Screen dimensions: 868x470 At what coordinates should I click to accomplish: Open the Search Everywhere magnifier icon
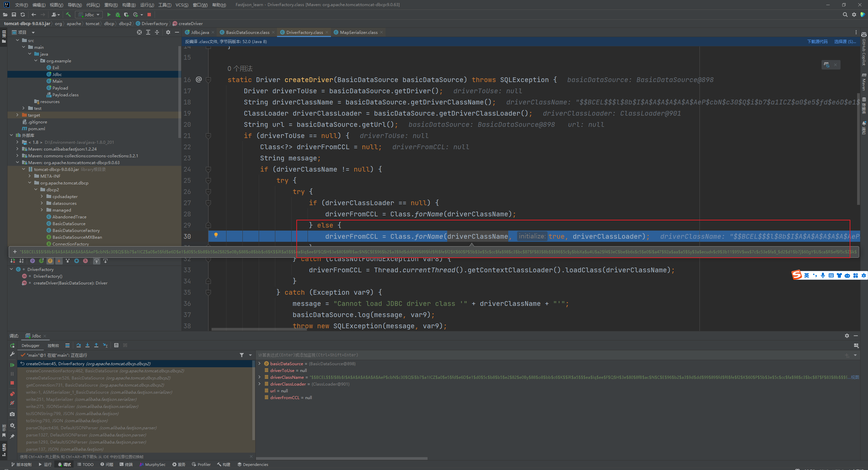point(845,15)
